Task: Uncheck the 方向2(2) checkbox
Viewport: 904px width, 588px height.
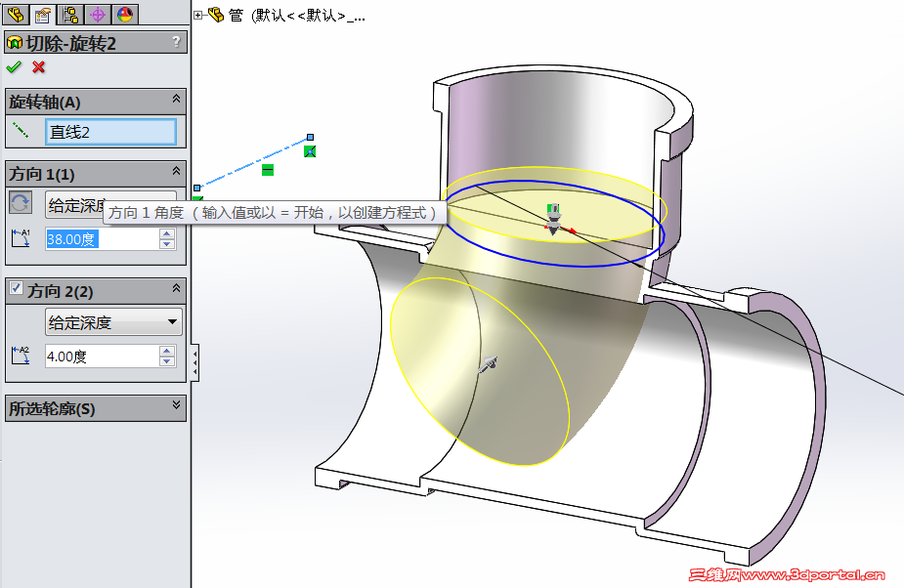Action: [x=17, y=288]
